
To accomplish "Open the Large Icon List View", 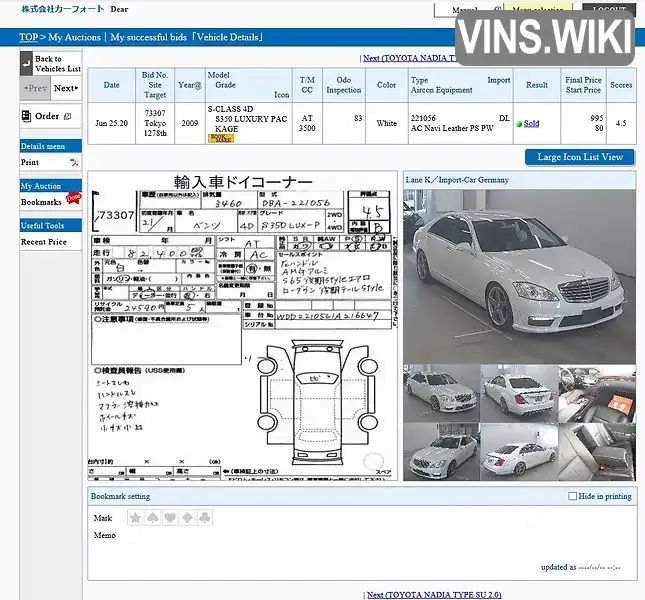I will (580, 157).
